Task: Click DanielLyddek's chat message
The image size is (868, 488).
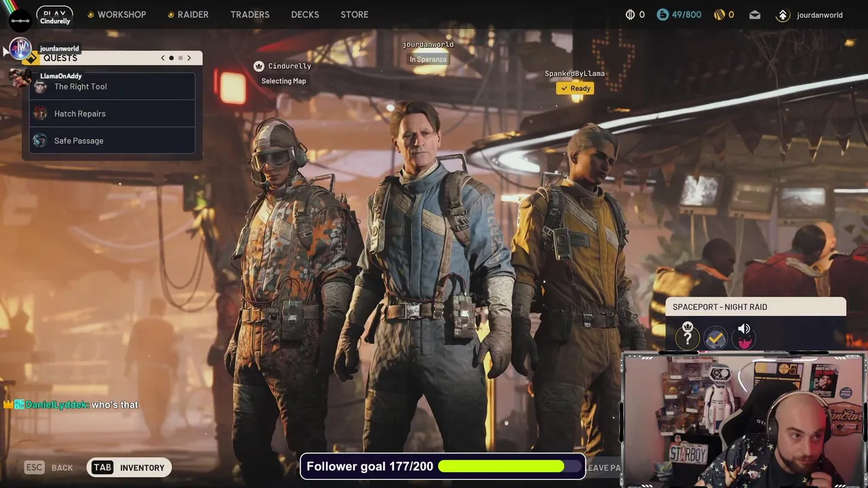Action: [x=71, y=405]
